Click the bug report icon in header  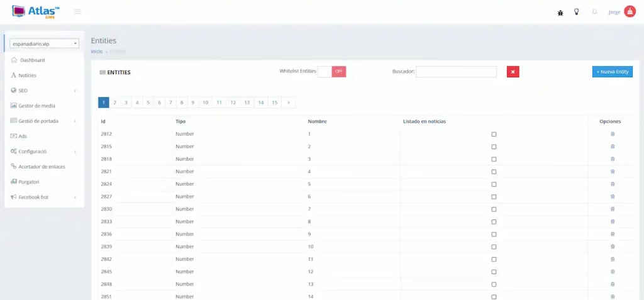(x=560, y=12)
